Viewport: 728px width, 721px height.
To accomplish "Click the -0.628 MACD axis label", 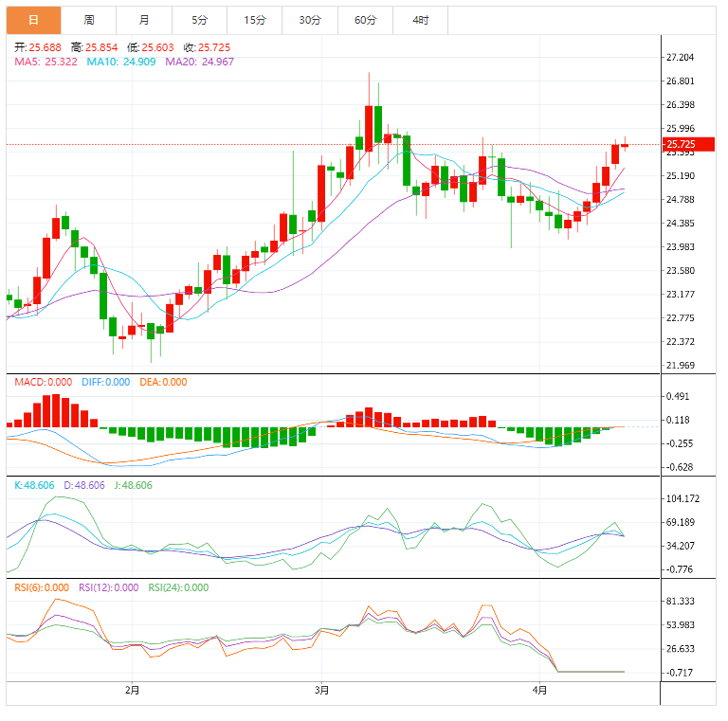I will click(x=680, y=468).
